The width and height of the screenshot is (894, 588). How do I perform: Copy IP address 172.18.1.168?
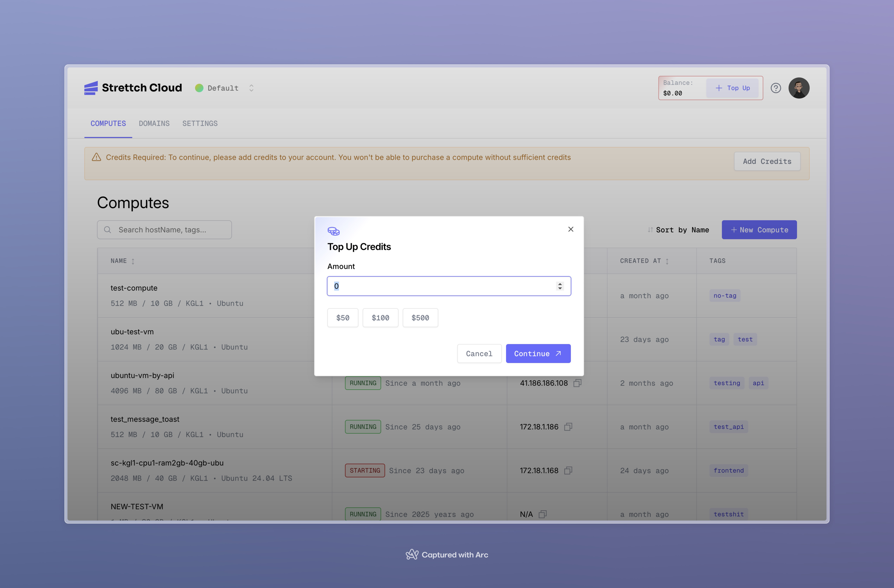point(568,471)
